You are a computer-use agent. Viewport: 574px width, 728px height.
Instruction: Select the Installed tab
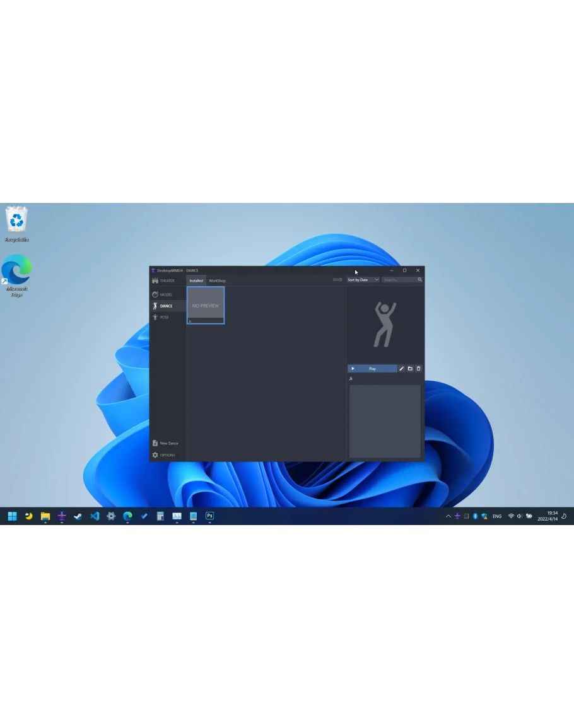tap(196, 280)
